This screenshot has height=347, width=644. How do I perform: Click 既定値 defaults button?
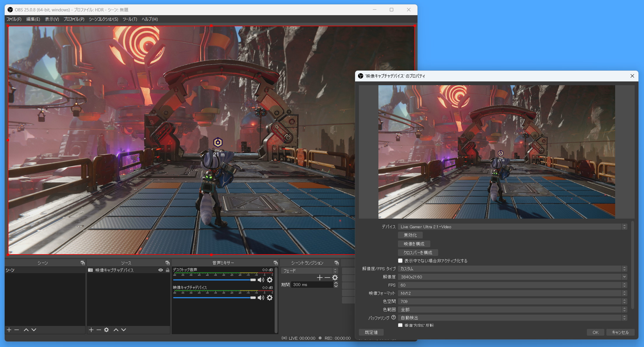[371, 332]
